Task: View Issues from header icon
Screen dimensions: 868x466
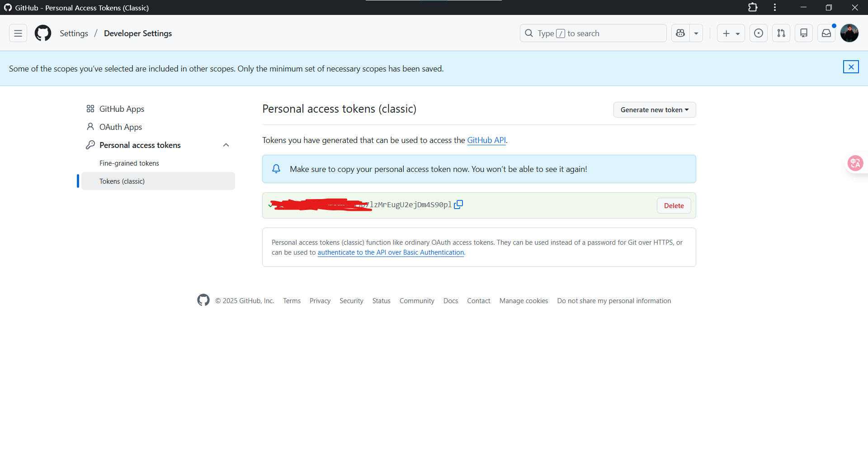Action: 759,33
